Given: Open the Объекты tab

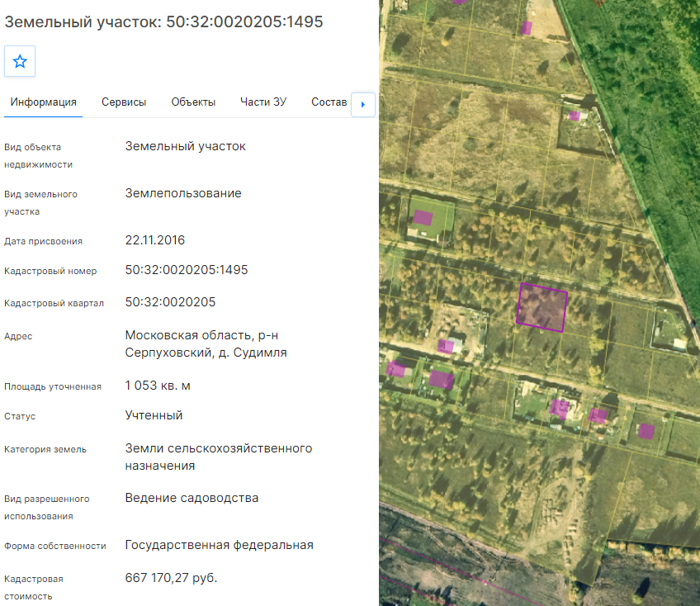Looking at the screenshot, I should (193, 102).
